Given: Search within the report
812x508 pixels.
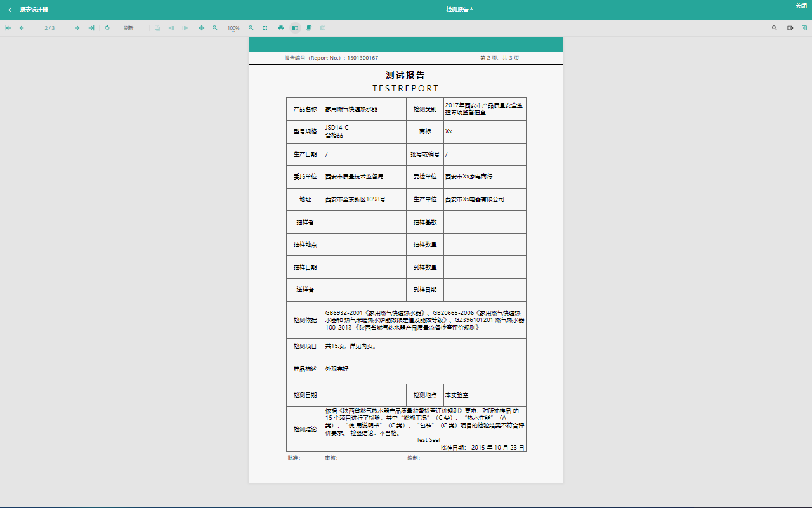Looking at the screenshot, I should tap(774, 28).
